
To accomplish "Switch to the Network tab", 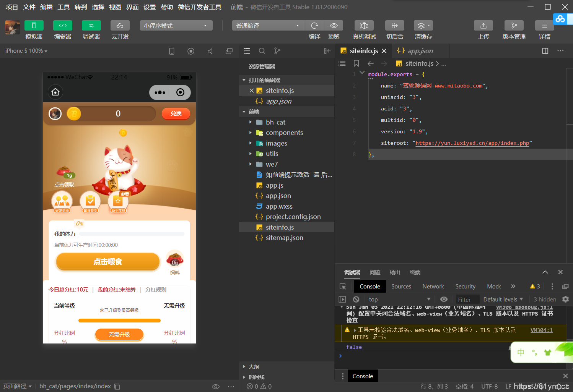I will coord(433,286).
